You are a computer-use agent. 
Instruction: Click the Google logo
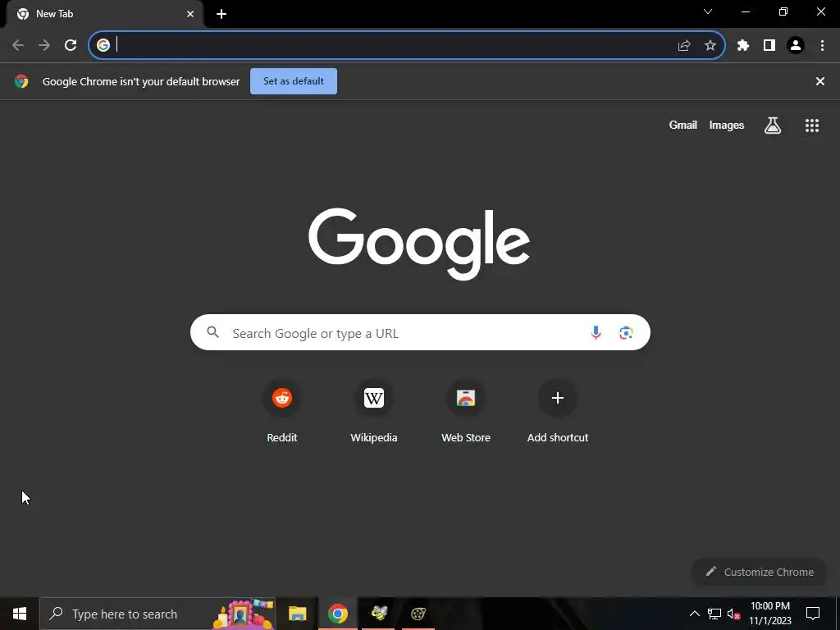click(419, 244)
